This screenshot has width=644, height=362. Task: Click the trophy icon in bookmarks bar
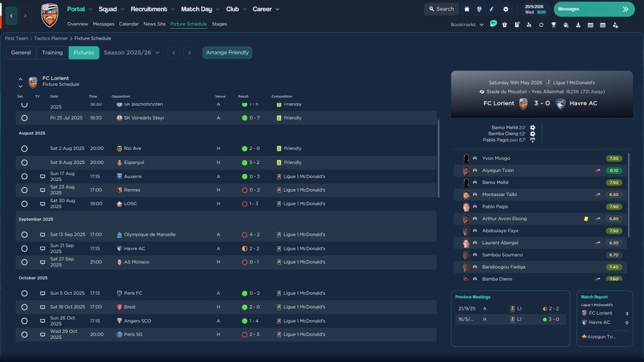pyautogui.click(x=553, y=25)
